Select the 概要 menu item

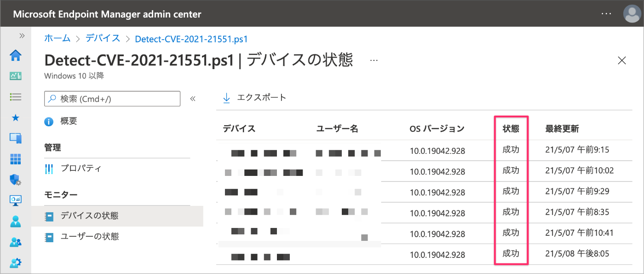pyautogui.click(x=69, y=121)
